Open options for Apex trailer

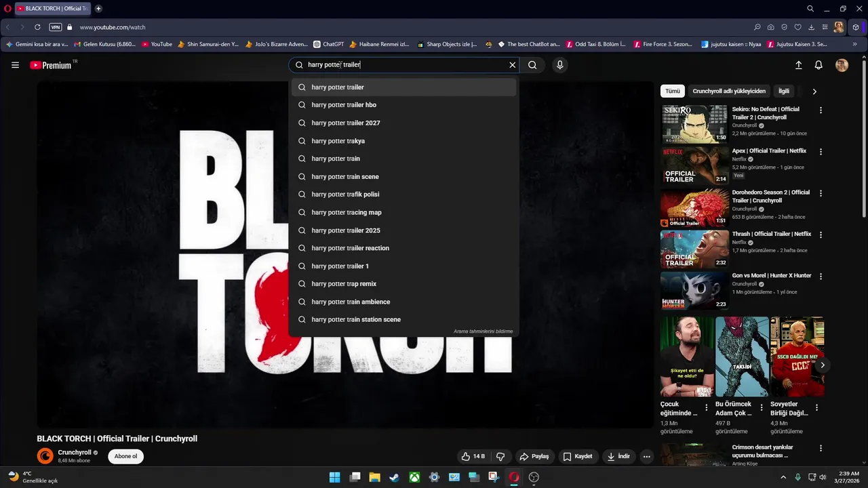click(821, 152)
